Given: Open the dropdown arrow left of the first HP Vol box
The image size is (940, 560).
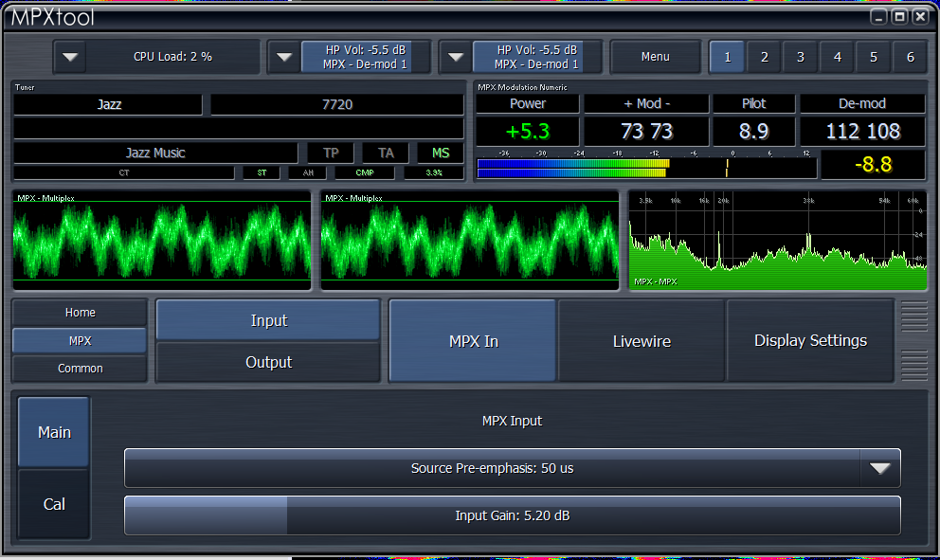Looking at the screenshot, I should [284, 57].
